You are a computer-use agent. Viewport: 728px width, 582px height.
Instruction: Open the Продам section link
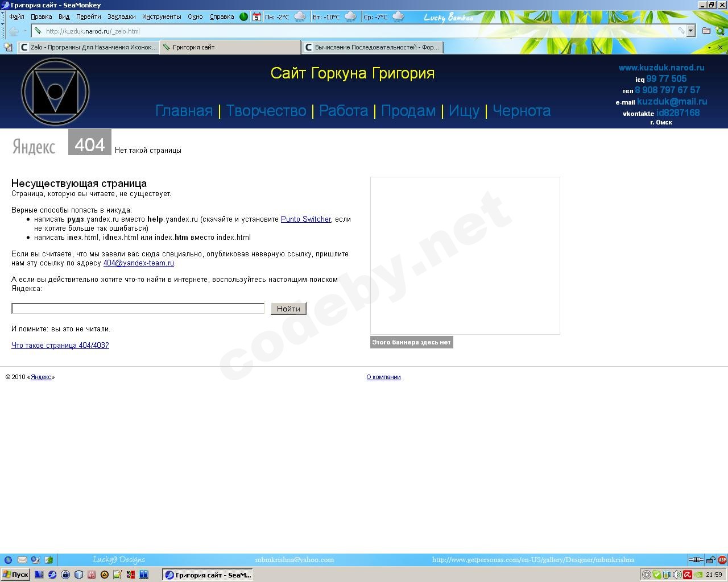tap(408, 111)
